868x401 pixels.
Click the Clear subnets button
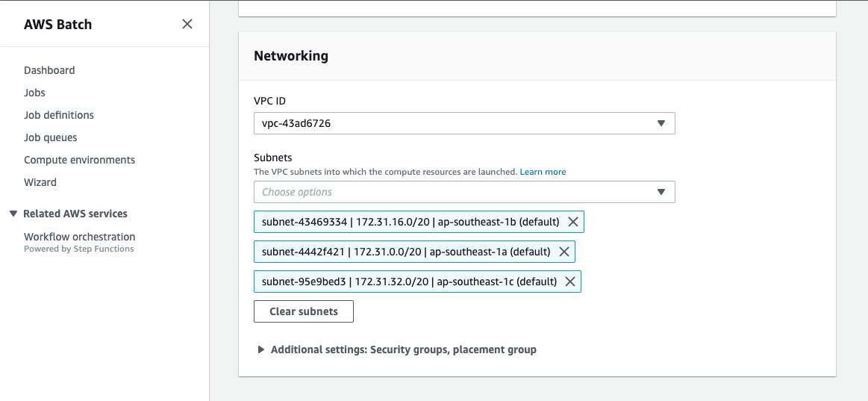[303, 311]
